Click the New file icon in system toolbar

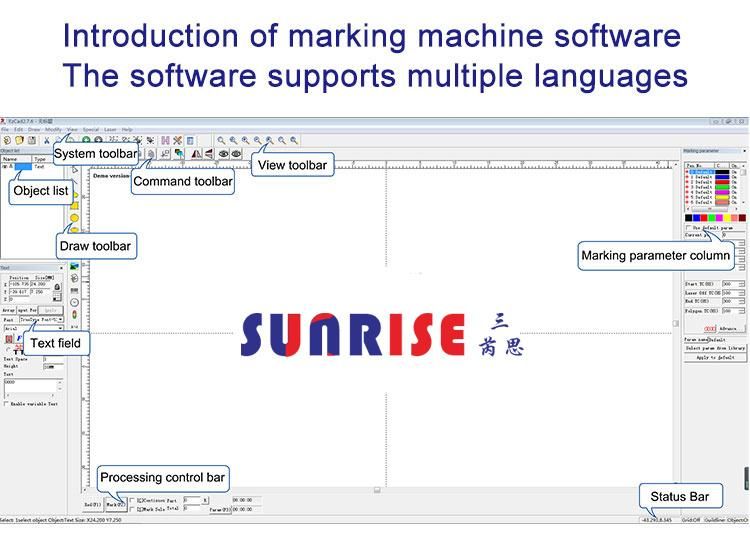pyautogui.click(x=7, y=140)
